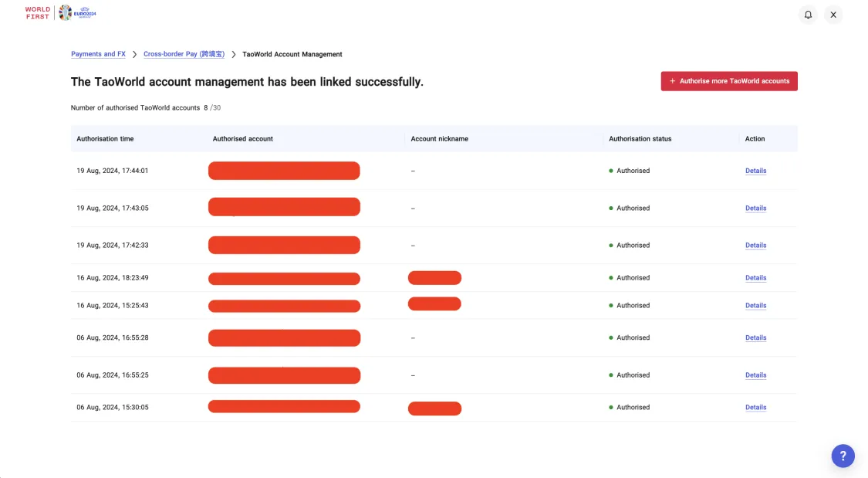Screen dimensions: 868x478
Task: Open the notifications bell icon
Action: coord(808,15)
